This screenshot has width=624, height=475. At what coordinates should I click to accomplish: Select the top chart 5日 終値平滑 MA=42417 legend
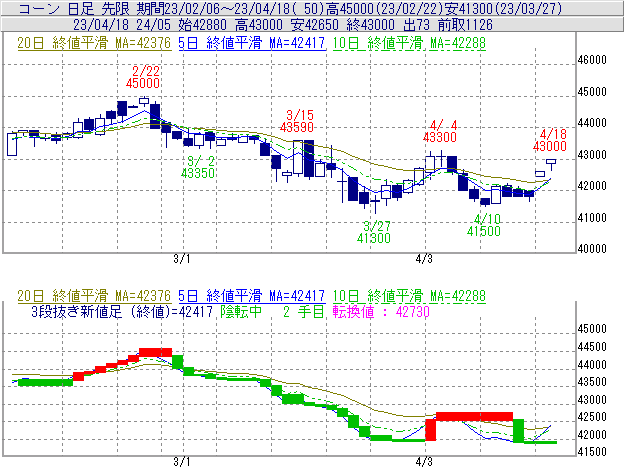point(252,43)
